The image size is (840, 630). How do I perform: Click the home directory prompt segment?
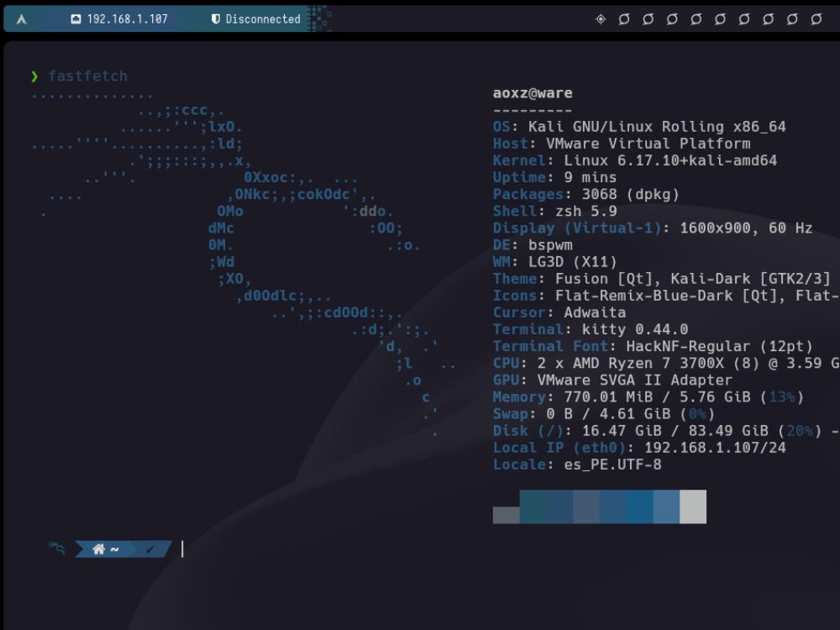click(105, 549)
